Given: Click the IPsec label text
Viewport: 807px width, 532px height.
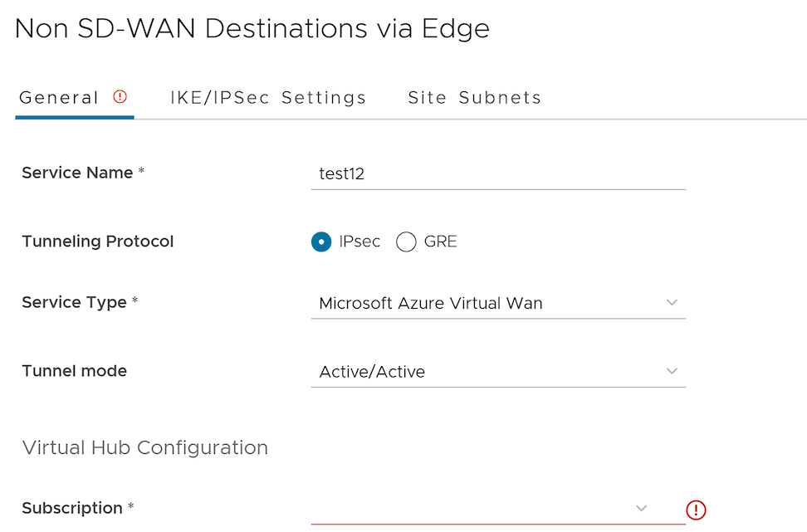Looking at the screenshot, I should (359, 242).
